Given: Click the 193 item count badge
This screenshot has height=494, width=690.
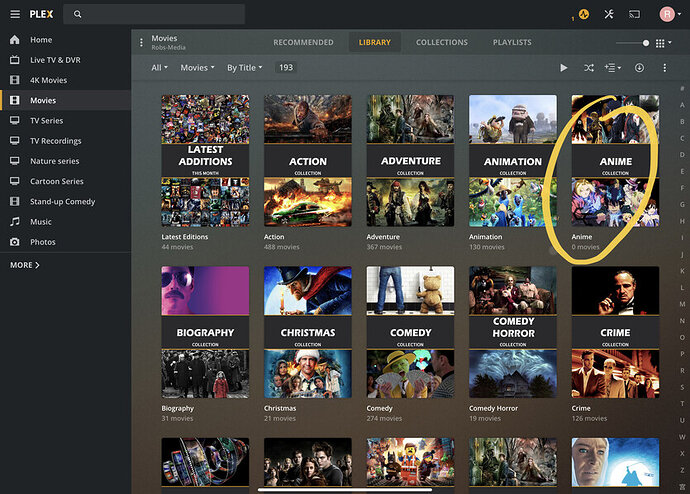Looking at the screenshot, I should (286, 67).
